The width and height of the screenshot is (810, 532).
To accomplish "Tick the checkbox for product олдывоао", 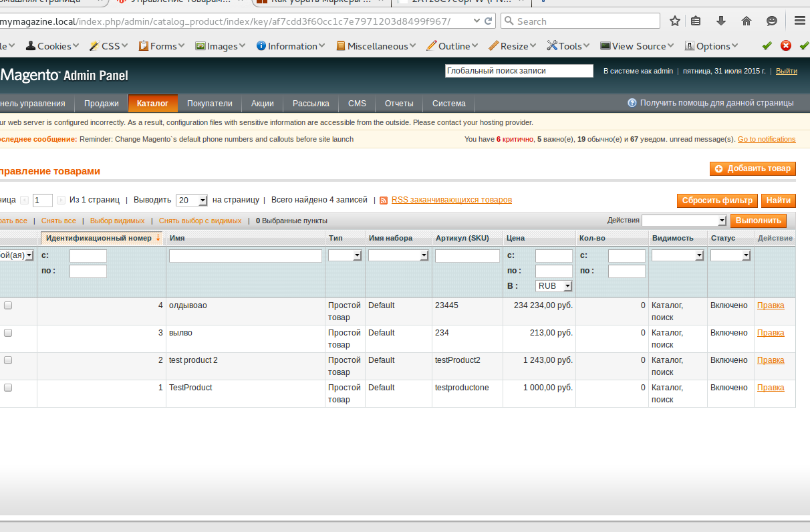I will coord(8,305).
